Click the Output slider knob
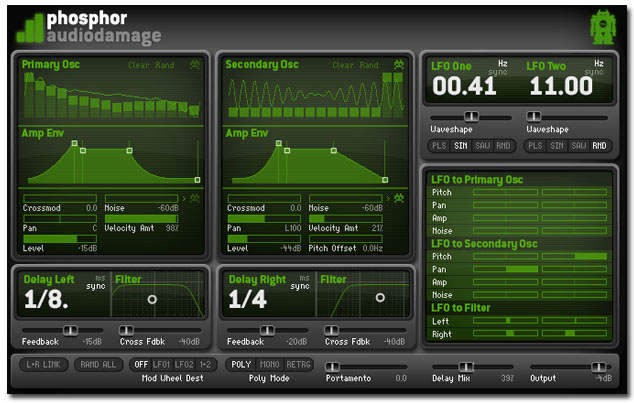Screen dimensions: 634x403 (599, 367)
